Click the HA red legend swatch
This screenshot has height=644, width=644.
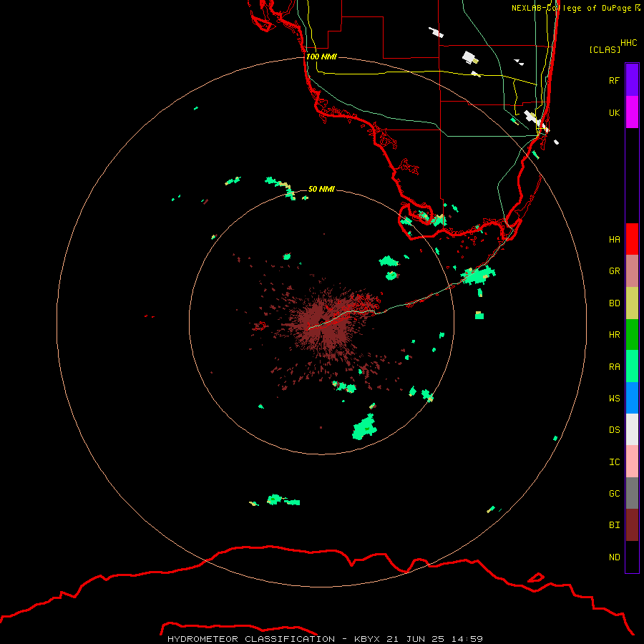coord(632,239)
